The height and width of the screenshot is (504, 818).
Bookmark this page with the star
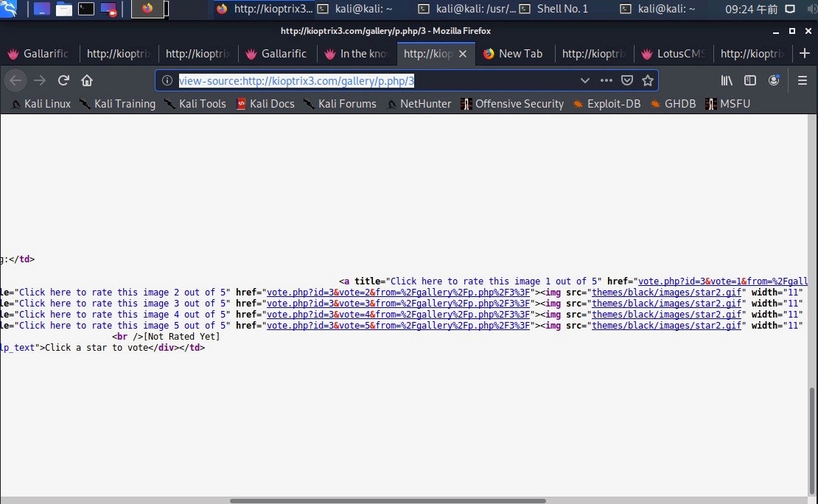click(648, 80)
